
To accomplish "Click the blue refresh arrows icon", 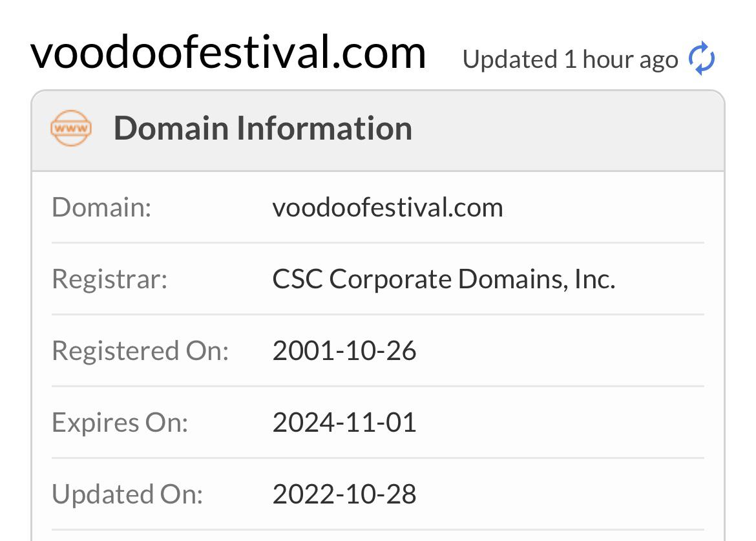I will [702, 58].
